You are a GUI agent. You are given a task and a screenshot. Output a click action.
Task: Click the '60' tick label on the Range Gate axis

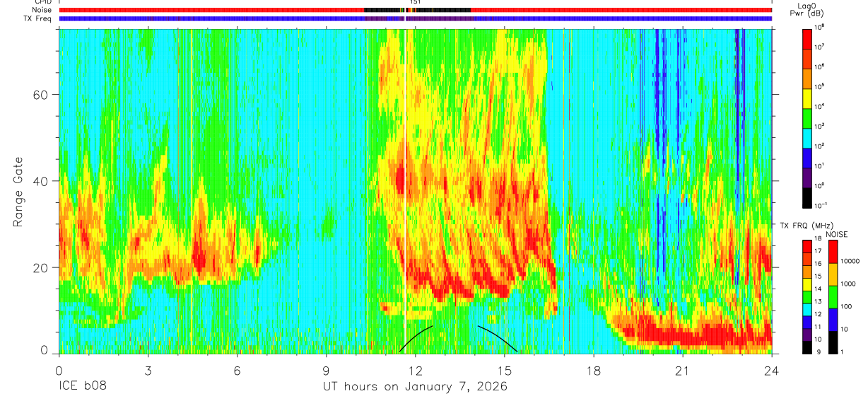[x=42, y=94]
